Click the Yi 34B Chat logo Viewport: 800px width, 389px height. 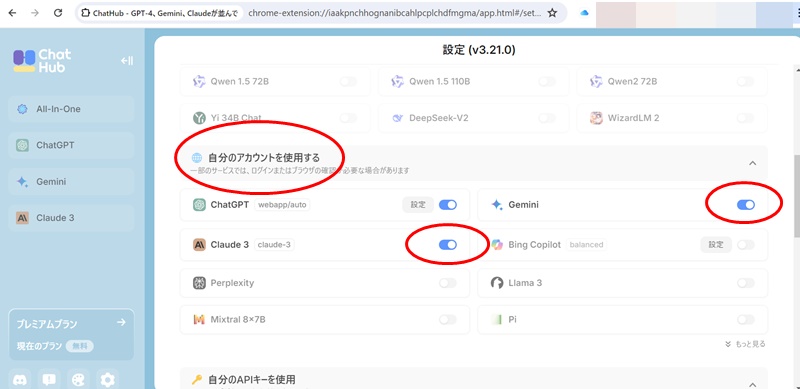(x=198, y=118)
